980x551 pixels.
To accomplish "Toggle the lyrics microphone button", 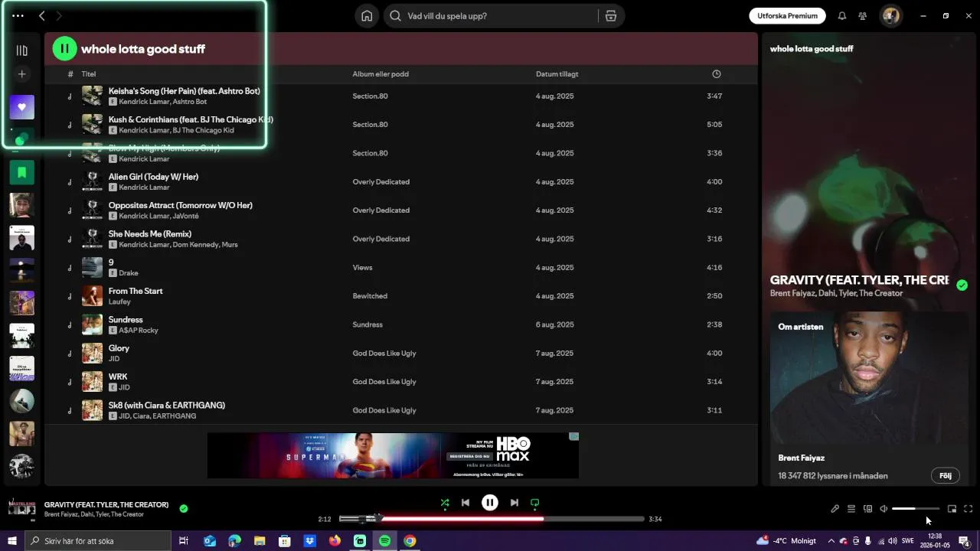I will [x=835, y=509].
